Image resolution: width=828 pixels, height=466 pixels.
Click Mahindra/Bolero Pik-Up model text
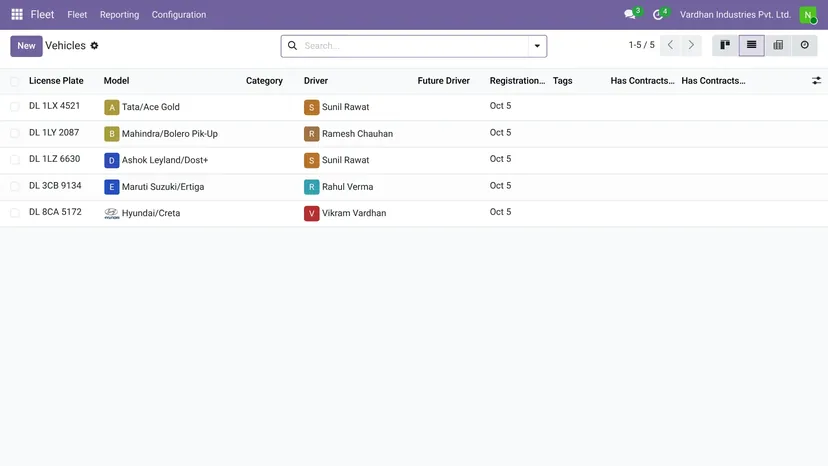[170, 134]
